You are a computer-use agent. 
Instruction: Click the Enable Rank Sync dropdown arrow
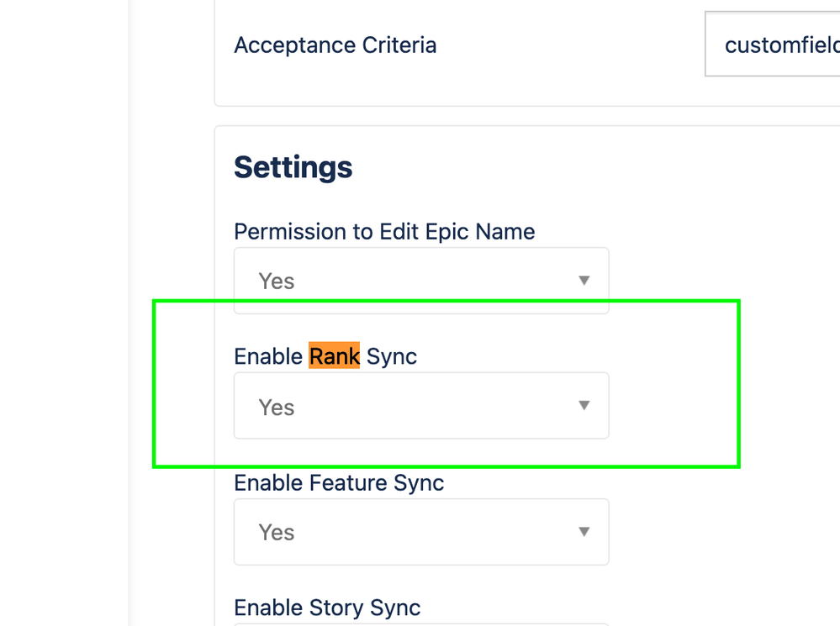coord(584,406)
